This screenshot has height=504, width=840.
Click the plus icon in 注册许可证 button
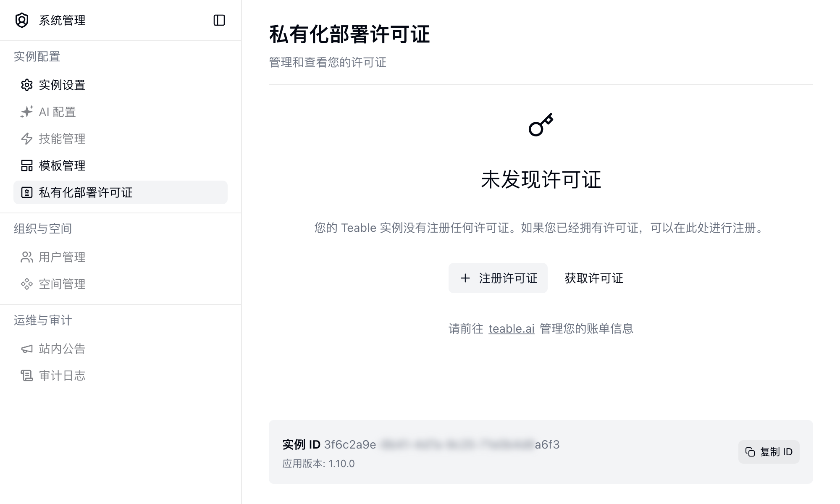pos(465,278)
